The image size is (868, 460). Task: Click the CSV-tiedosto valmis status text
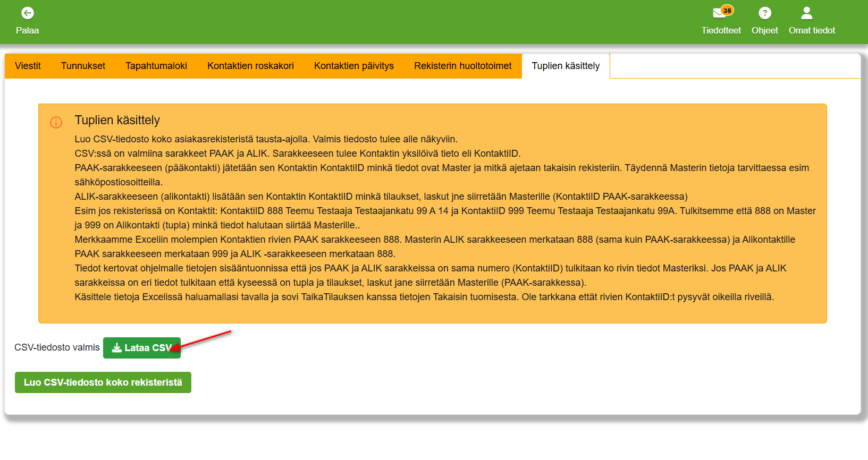coord(57,347)
